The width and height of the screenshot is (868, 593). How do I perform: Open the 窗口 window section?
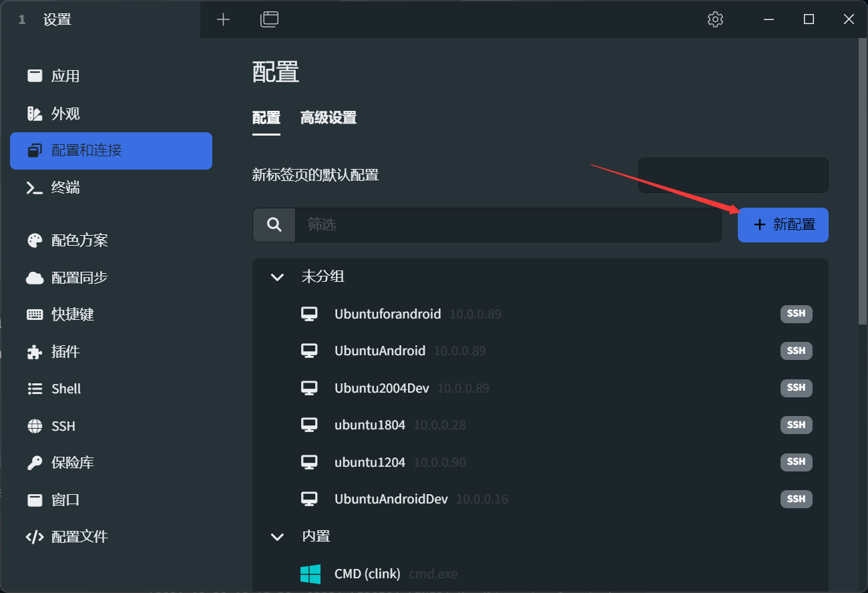[111, 500]
